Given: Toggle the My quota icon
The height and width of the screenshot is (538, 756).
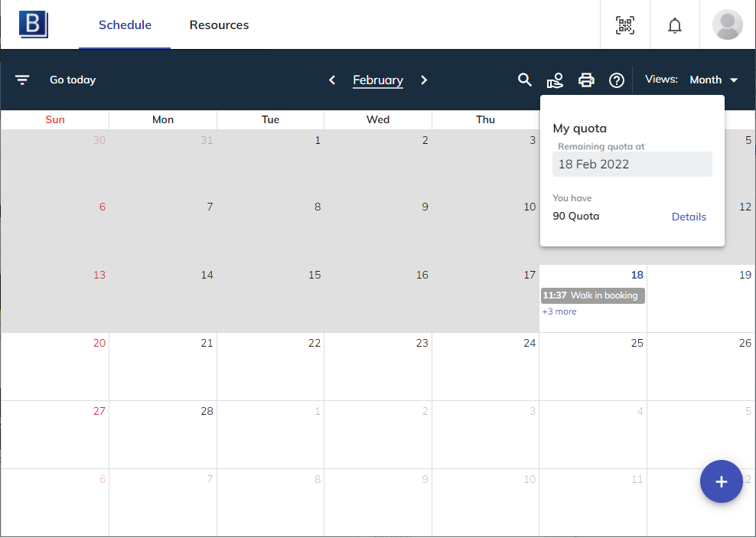Looking at the screenshot, I should 555,80.
